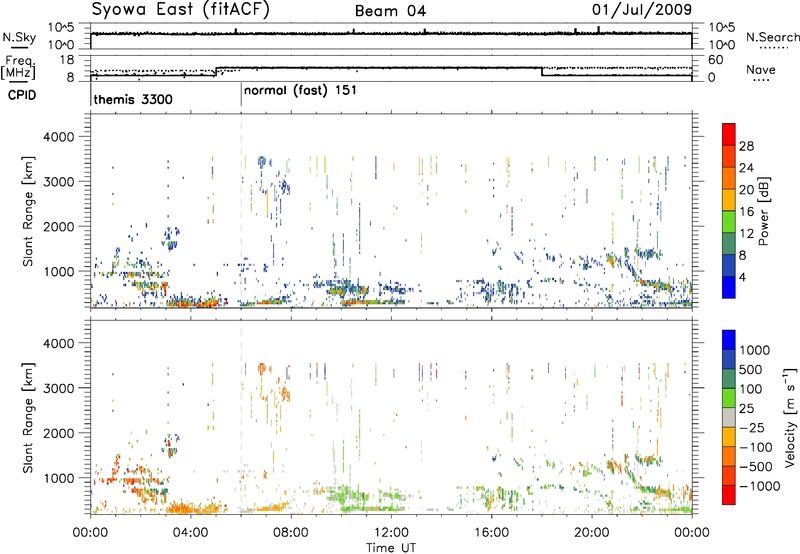Click the 'Power [dB]' color bar label

click(764, 211)
